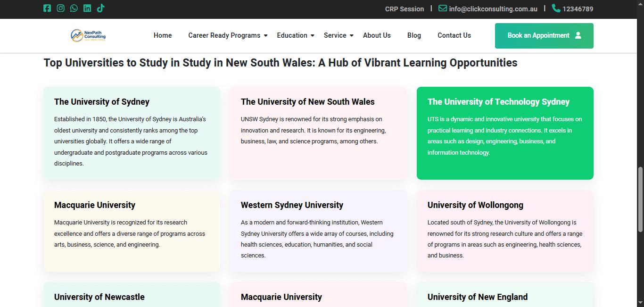The image size is (644, 307).
Task: Select the University of Technology Sydney card
Action: [505, 133]
